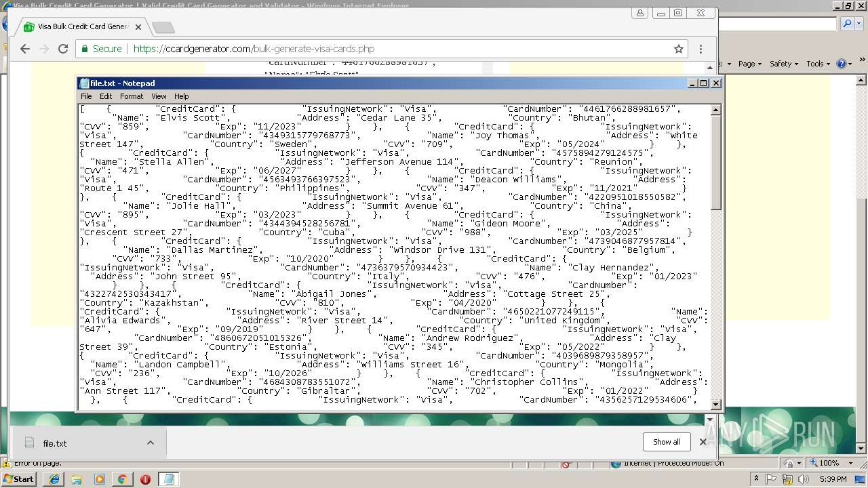This screenshot has height=488, width=868.
Task: Open media player taskbar icon
Action: coord(100,479)
